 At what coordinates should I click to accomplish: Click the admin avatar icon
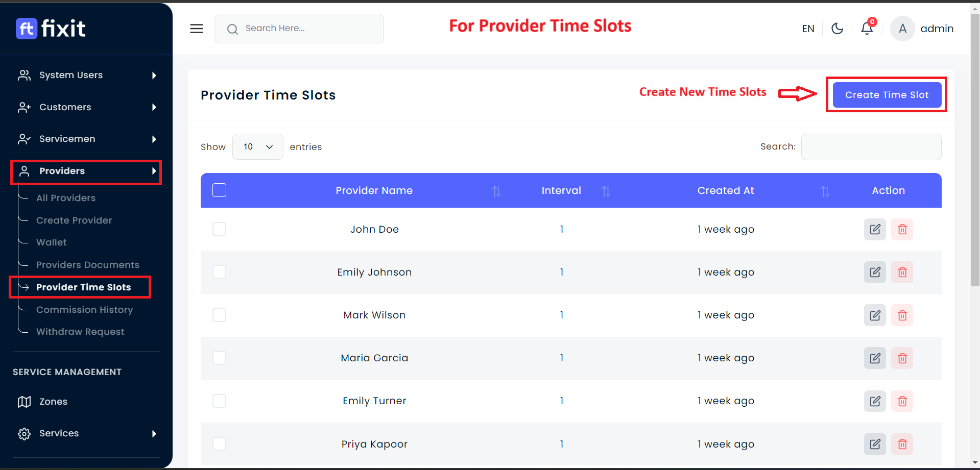tap(902, 29)
